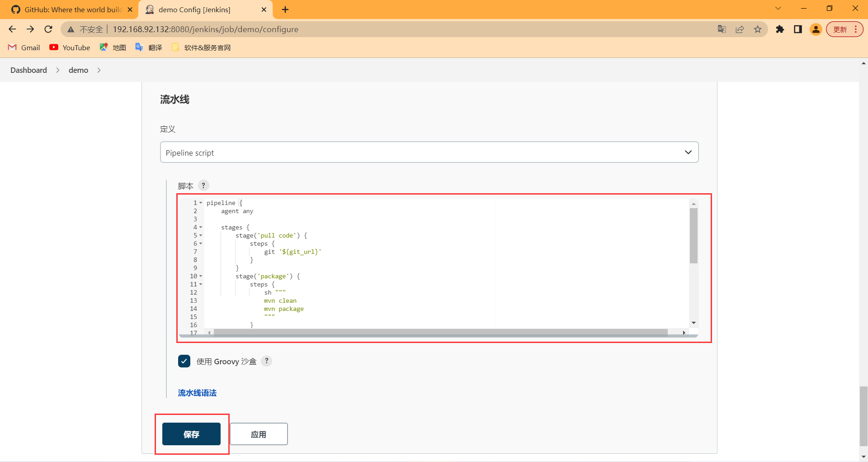Image resolution: width=868 pixels, height=462 pixels.
Task: Click the page vertical scrollbar thumb
Action: click(863, 416)
